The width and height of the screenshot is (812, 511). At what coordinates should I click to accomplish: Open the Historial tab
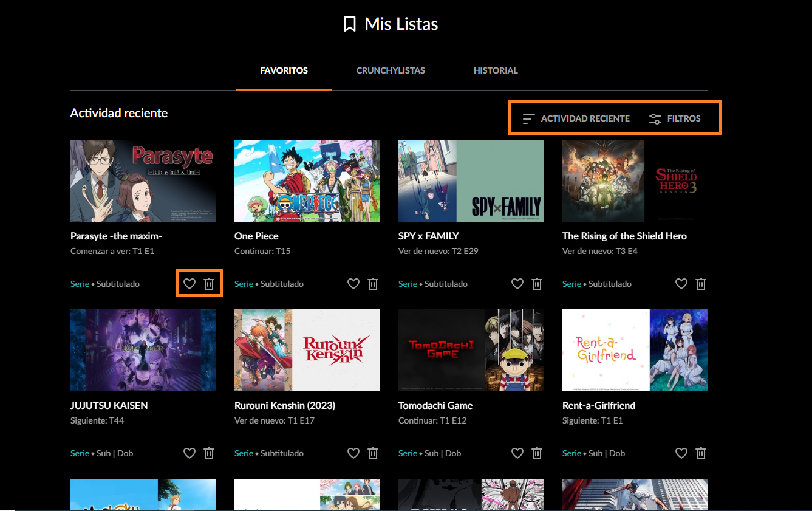496,70
